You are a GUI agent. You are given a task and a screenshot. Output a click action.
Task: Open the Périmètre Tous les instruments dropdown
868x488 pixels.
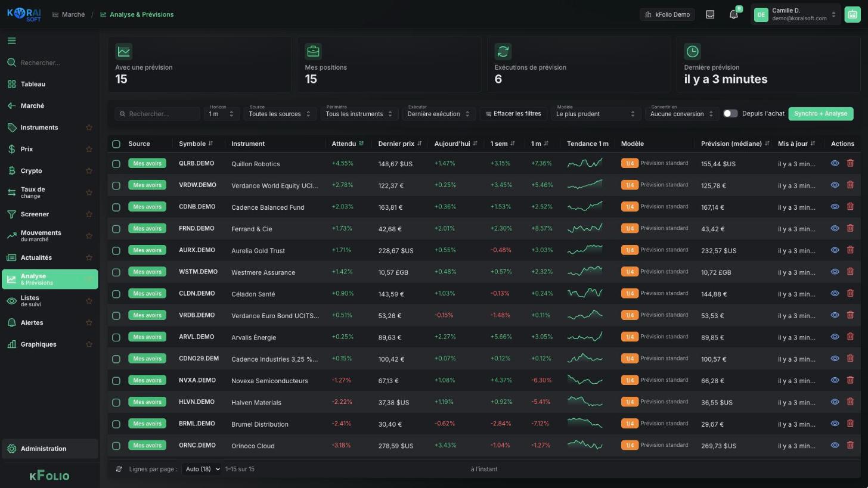click(359, 113)
